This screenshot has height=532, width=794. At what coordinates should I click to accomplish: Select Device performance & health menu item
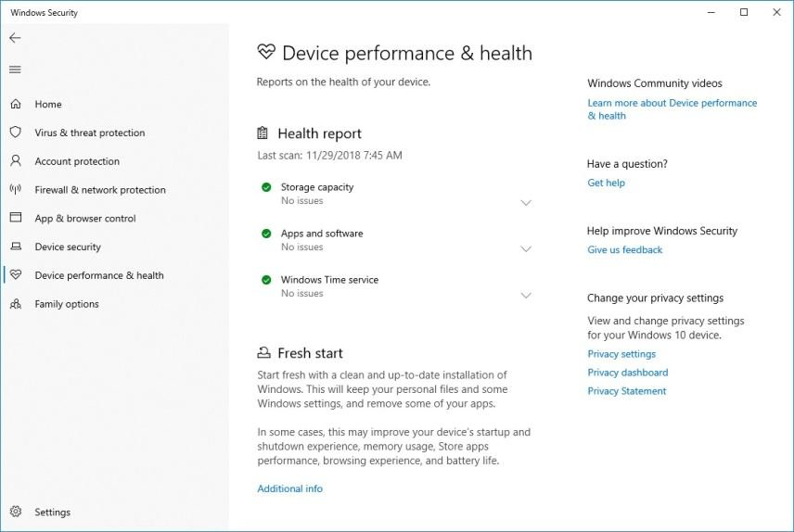tap(99, 275)
